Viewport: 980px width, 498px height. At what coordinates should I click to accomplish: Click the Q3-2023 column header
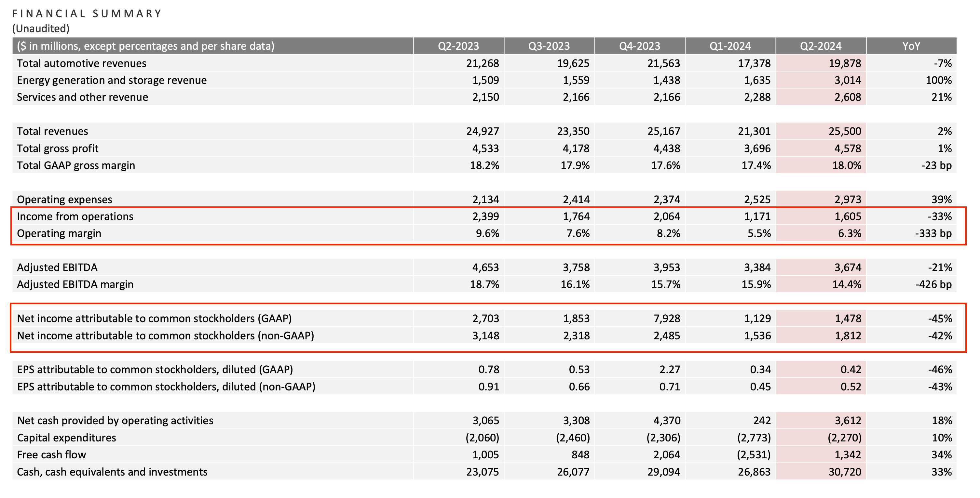click(x=549, y=46)
